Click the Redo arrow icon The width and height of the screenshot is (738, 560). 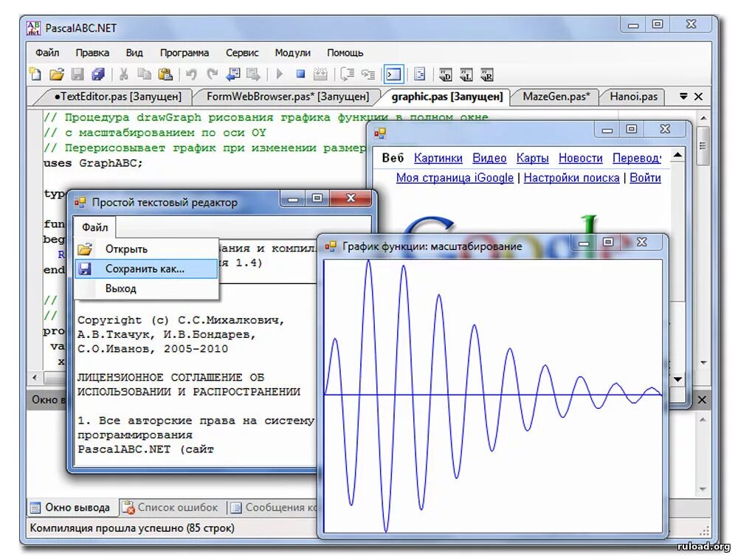(x=213, y=75)
